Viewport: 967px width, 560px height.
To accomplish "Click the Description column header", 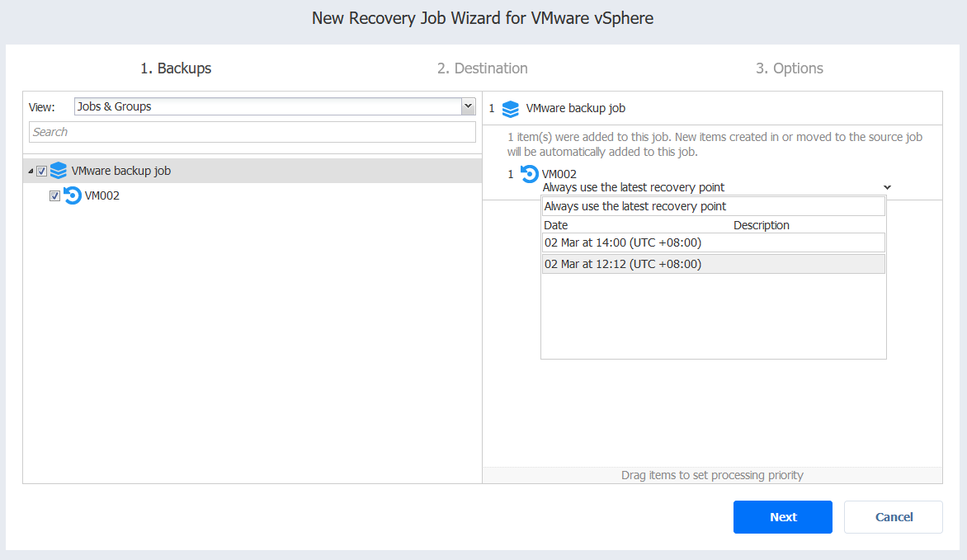I will click(761, 225).
